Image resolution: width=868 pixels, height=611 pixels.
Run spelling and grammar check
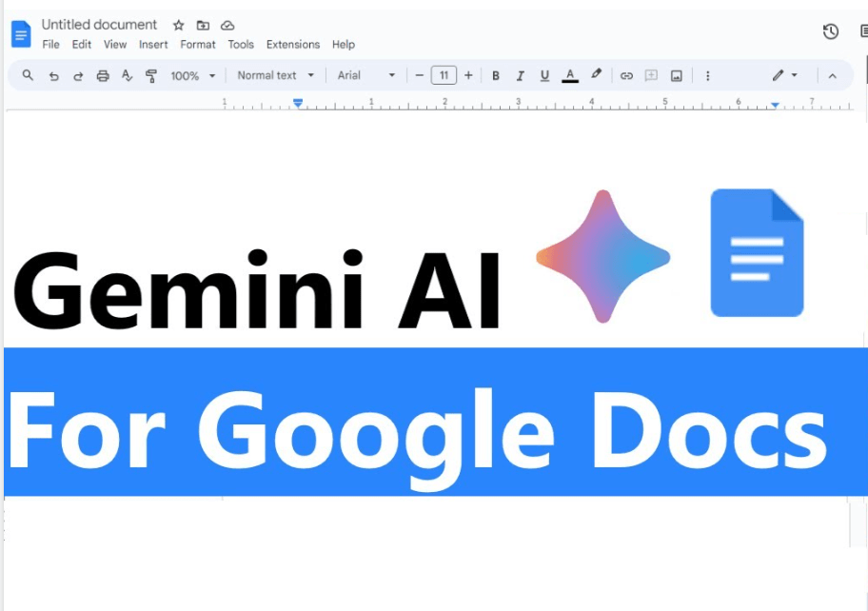pos(127,76)
